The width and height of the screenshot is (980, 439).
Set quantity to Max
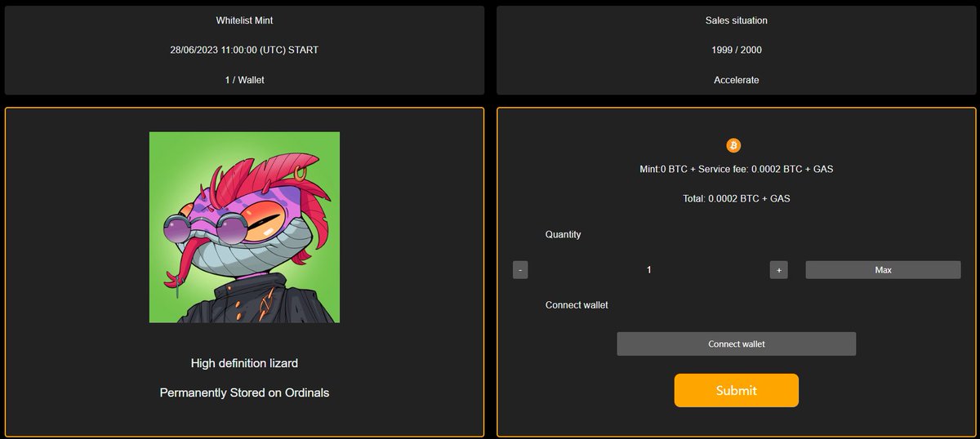pyautogui.click(x=883, y=270)
